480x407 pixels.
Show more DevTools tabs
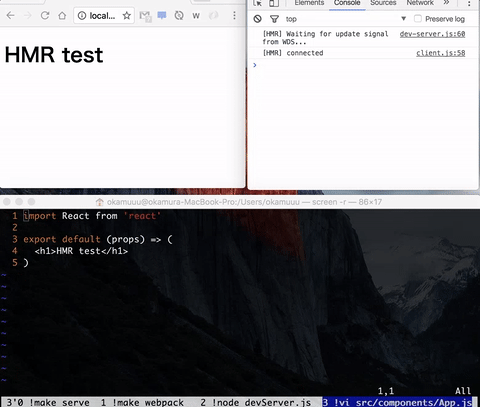pyautogui.click(x=446, y=3)
